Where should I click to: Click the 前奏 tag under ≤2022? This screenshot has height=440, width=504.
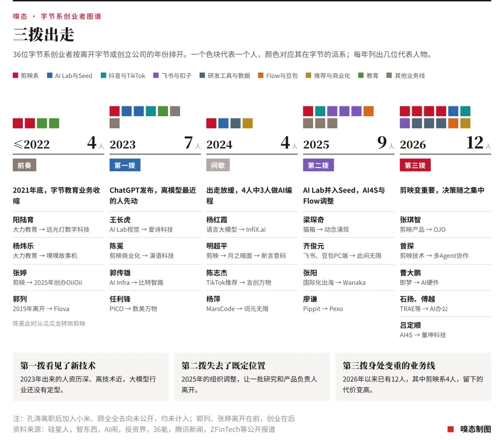[x=24, y=165]
